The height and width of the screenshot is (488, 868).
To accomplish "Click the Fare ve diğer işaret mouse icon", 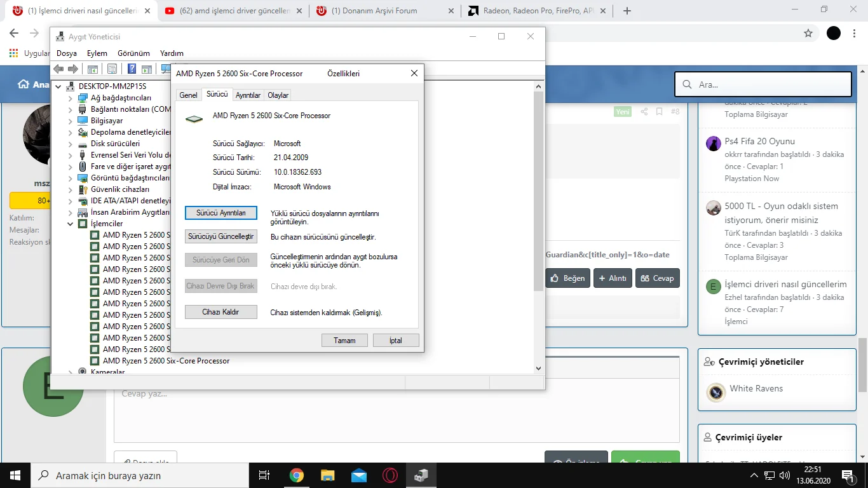I will (x=83, y=166).
